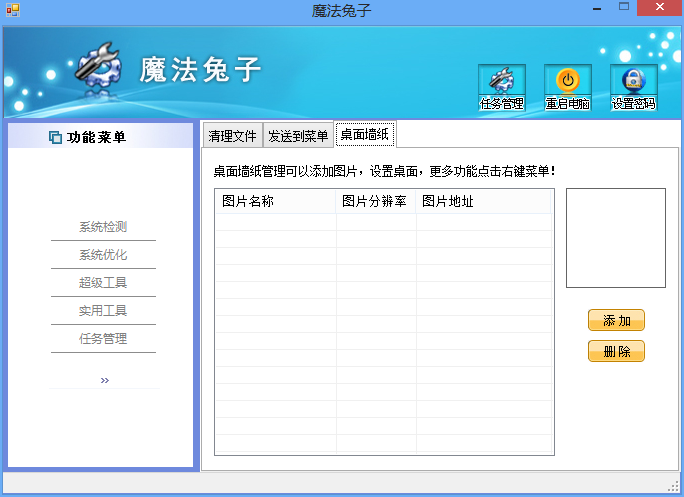Click the 重启电脑 power icon
The width and height of the screenshot is (684, 497).
pos(568,87)
